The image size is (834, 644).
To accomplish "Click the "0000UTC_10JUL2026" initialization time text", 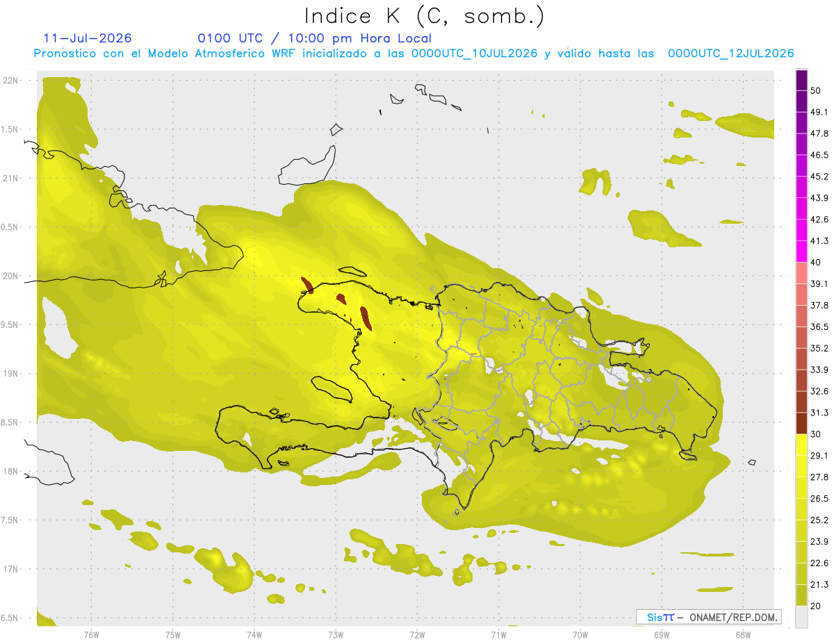I will pyautogui.click(x=474, y=53).
